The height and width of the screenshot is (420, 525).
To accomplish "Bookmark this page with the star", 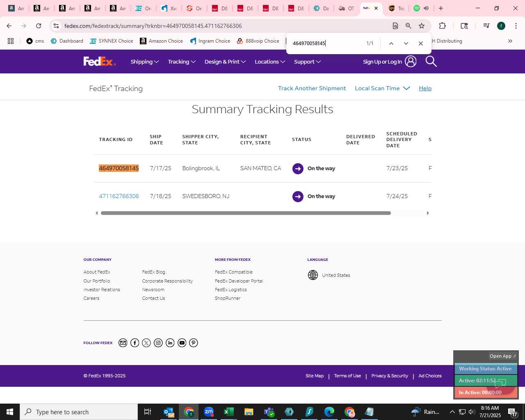I will click(422, 26).
